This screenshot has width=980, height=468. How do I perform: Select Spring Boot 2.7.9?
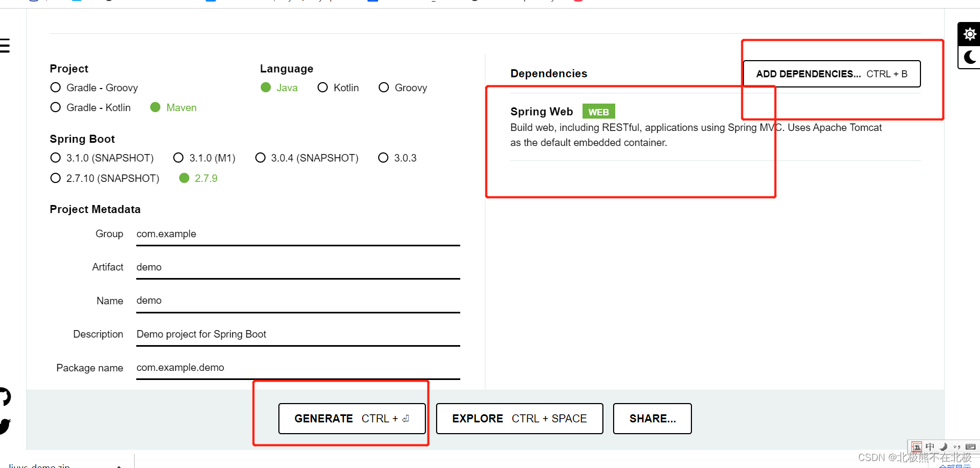pyautogui.click(x=198, y=178)
